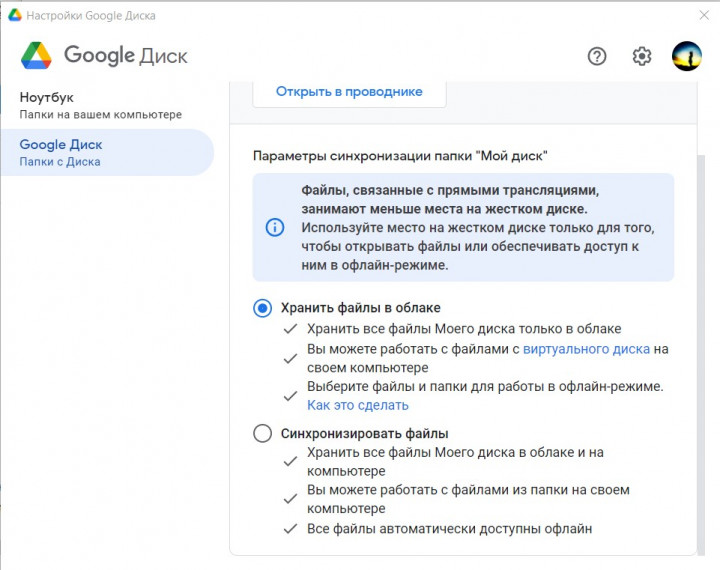
Task: Select 'Хранить файлы в облаке' radio button
Action: point(263,308)
